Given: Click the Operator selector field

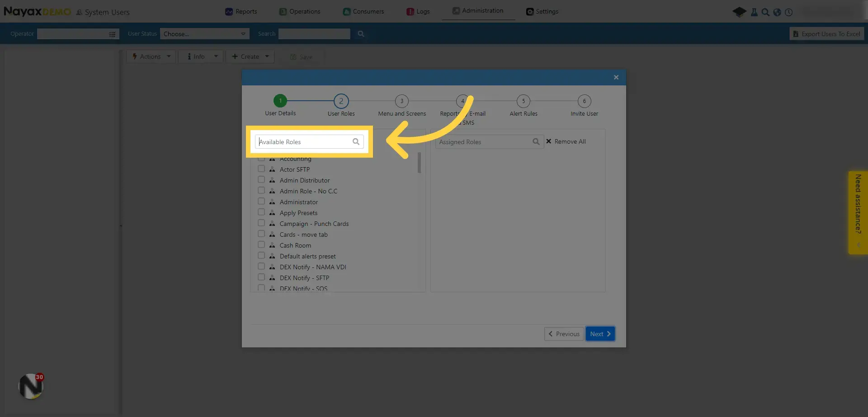Looking at the screenshot, I should click(x=78, y=34).
